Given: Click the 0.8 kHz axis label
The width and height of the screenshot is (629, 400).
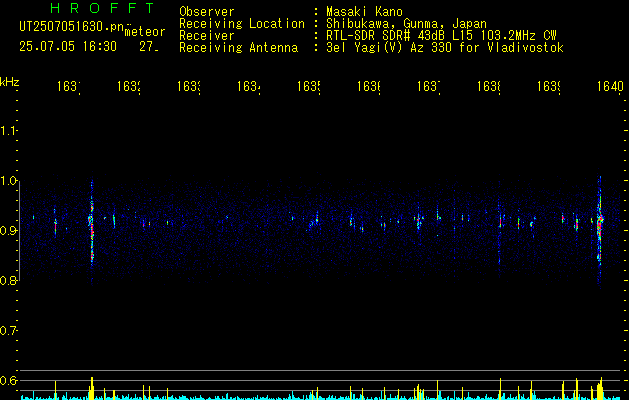Looking at the screenshot, I should (8, 280).
